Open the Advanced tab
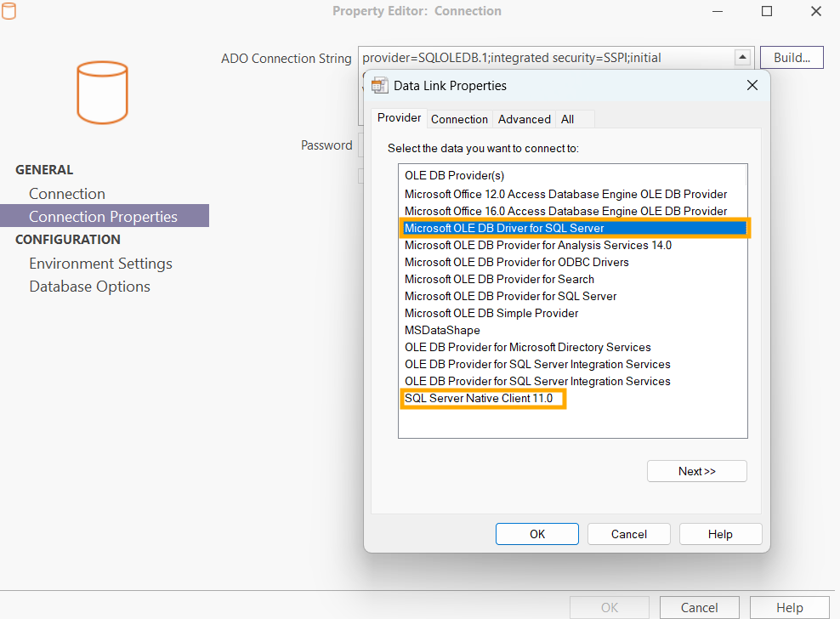 (x=524, y=119)
